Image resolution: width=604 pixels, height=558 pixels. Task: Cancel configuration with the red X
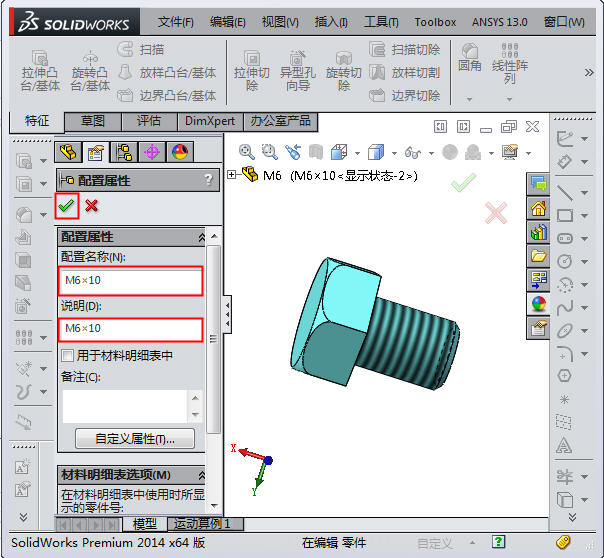coord(92,205)
